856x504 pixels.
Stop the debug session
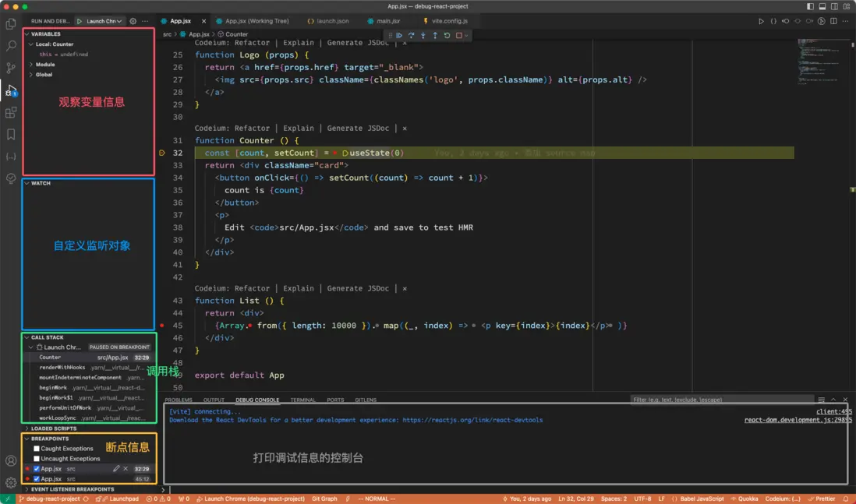click(458, 36)
